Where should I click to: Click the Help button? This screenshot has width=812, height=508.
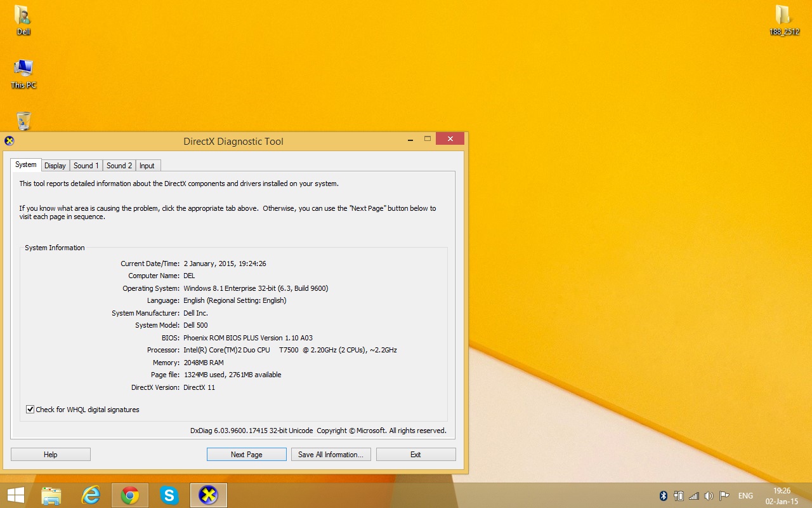(x=51, y=455)
